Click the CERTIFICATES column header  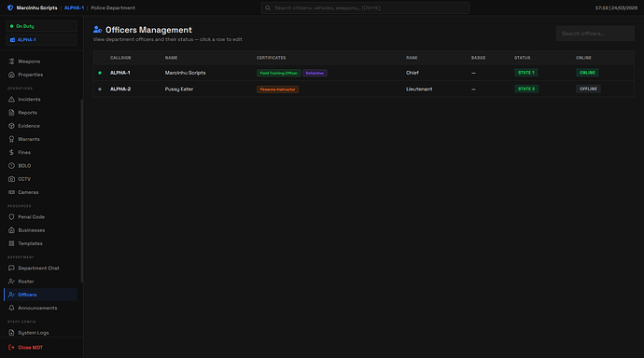click(x=271, y=58)
